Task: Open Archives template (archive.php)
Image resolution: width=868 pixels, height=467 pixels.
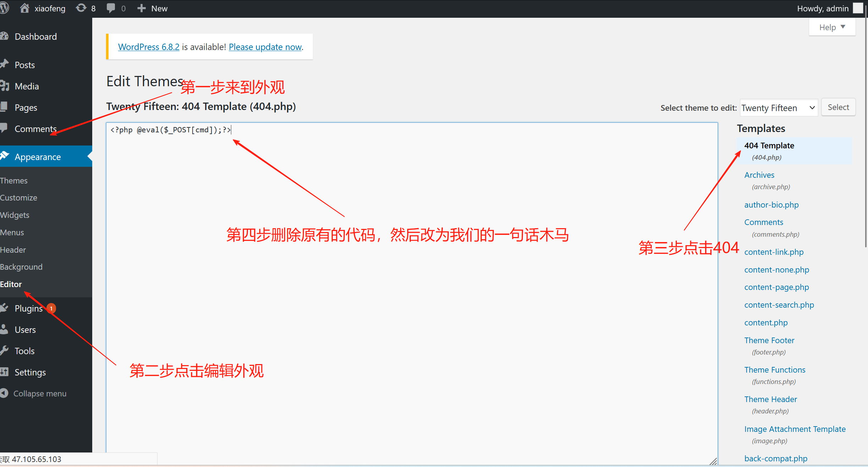Action: tap(759, 175)
